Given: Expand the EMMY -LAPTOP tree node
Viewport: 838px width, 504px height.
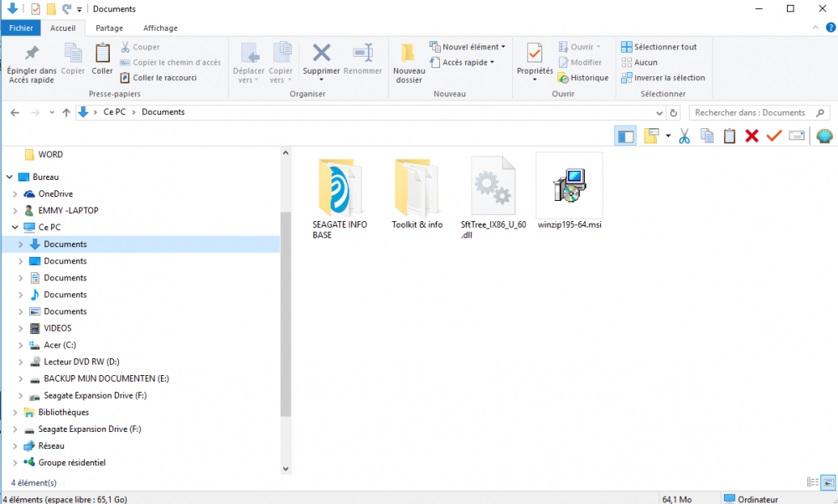Looking at the screenshot, I should [15, 211].
